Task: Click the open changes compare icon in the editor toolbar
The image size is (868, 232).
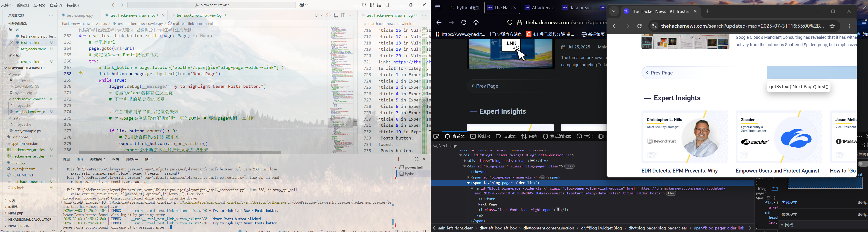Action: coord(336,15)
